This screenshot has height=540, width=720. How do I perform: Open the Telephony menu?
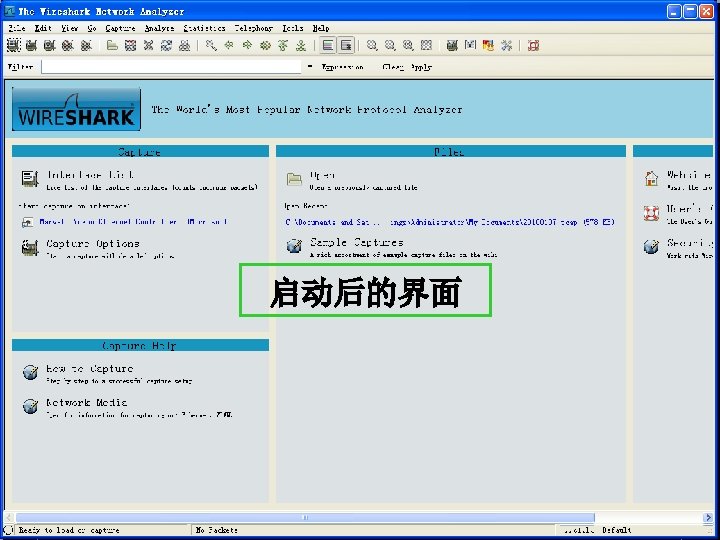click(254, 28)
